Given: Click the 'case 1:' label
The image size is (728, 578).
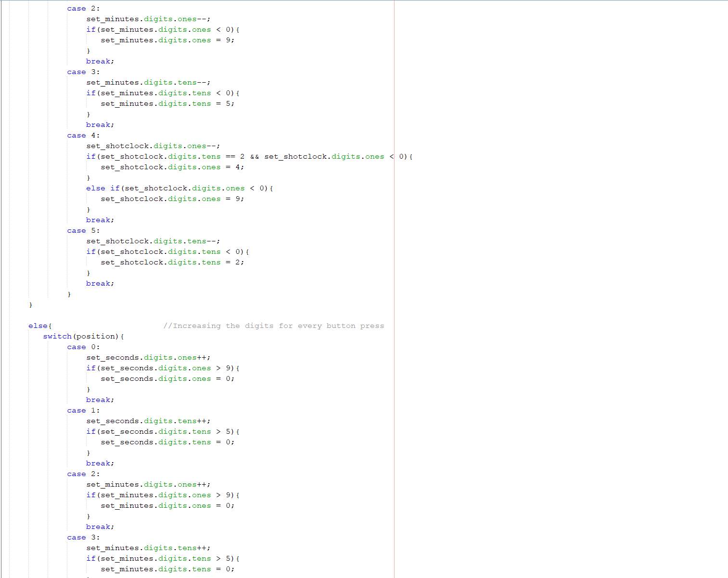Looking at the screenshot, I should 83,411.
